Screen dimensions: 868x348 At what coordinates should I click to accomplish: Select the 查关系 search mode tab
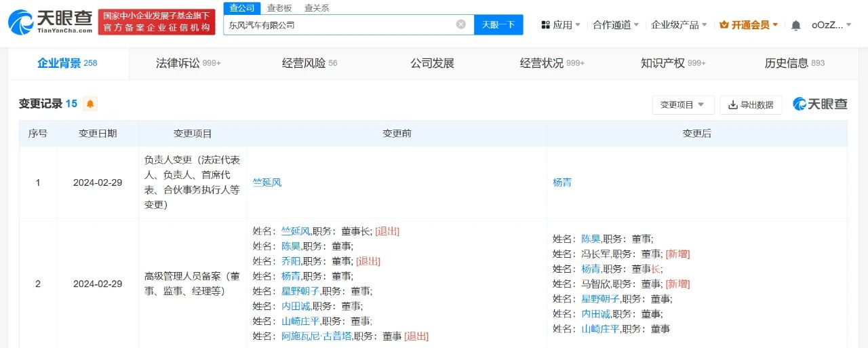317,8
